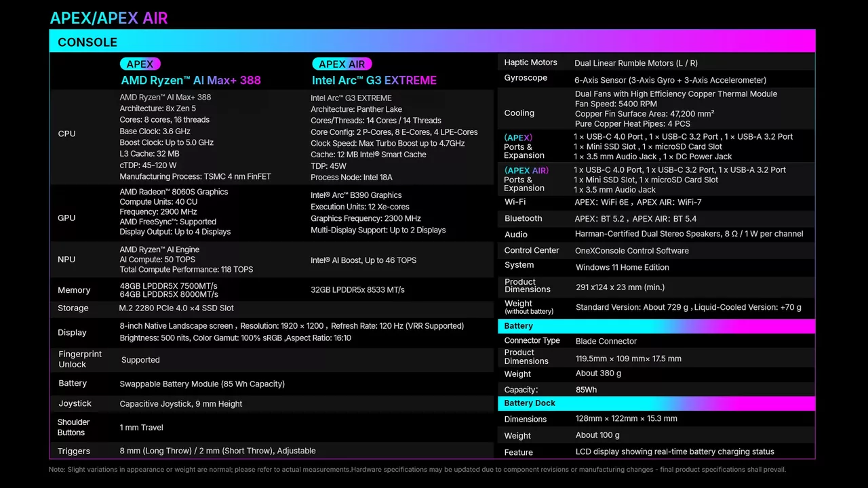Click the CPU row label
This screenshot has width=868, height=488.
(x=66, y=134)
